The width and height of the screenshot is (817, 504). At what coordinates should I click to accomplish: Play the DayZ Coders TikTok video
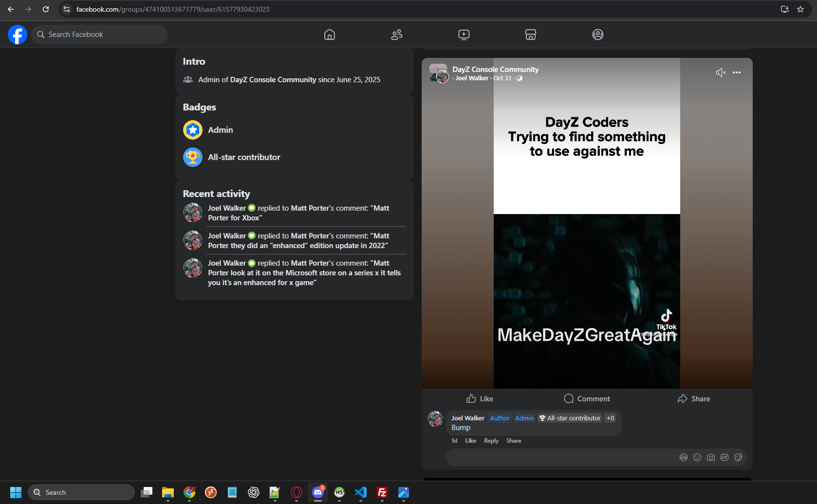point(587,223)
